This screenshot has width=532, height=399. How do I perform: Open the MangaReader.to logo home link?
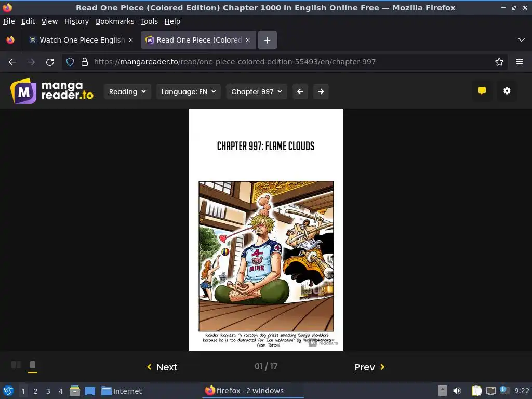pos(52,91)
